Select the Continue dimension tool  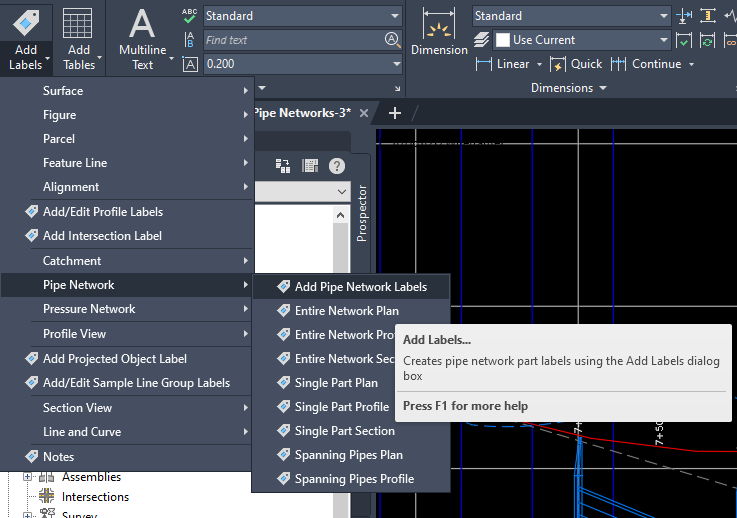[x=646, y=64]
